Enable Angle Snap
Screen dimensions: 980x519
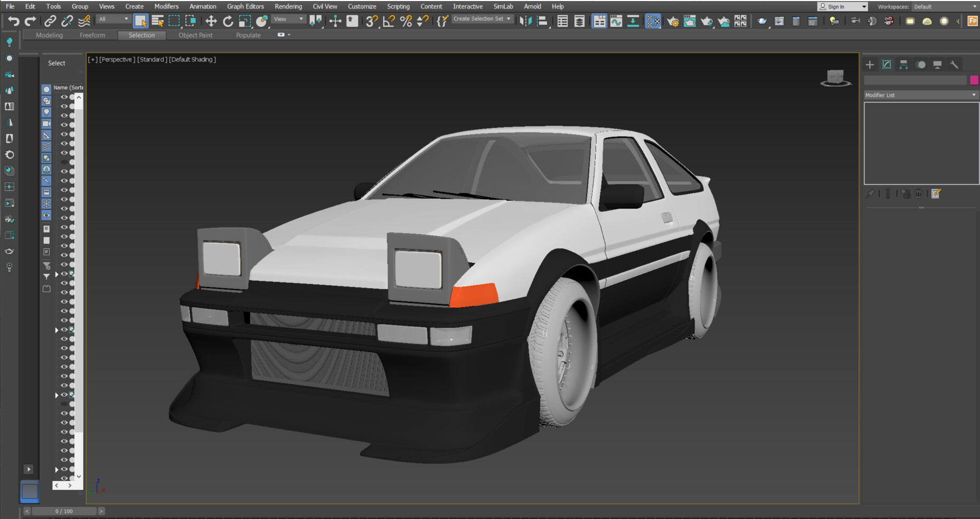388,22
